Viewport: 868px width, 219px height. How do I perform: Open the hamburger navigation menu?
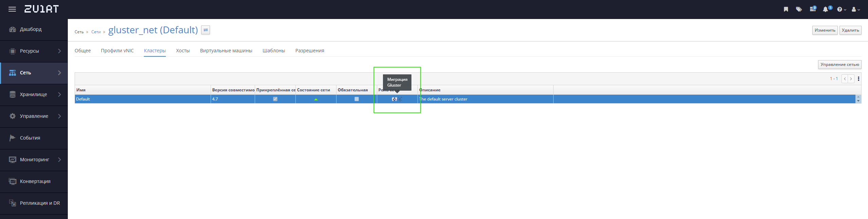[12, 9]
